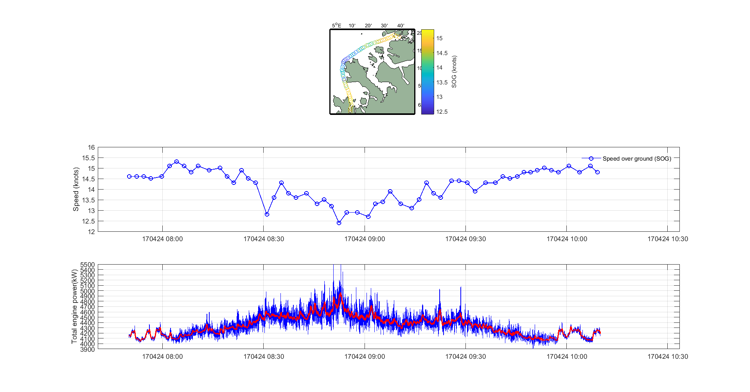750x392 pixels.
Task: Click the 14 tick on speed y-axis
Action: (92, 189)
